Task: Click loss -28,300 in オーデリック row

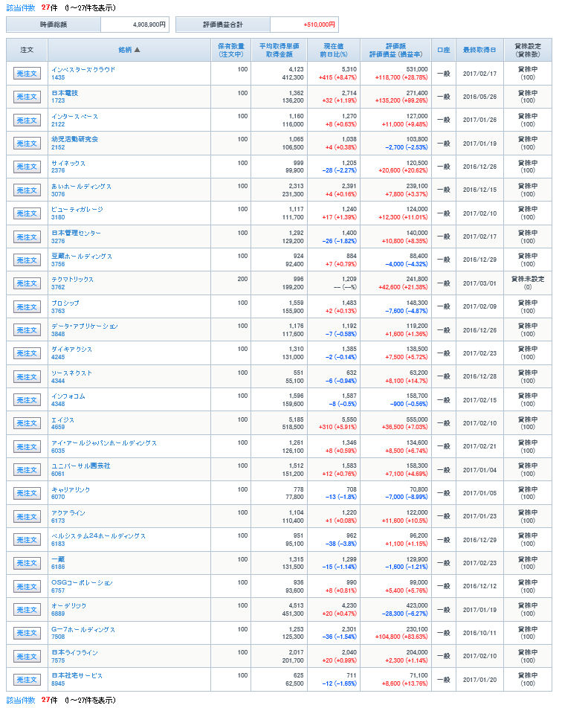Action: tap(392, 613)
